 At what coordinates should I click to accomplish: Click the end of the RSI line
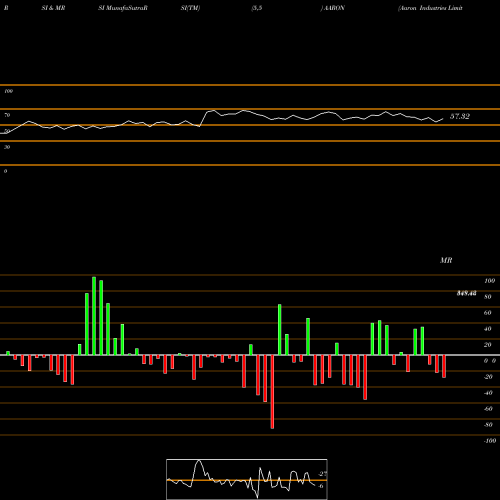[x=443, y=119]
